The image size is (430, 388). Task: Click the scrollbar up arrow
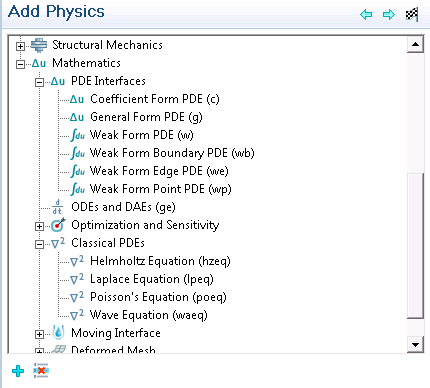point(415,44)
